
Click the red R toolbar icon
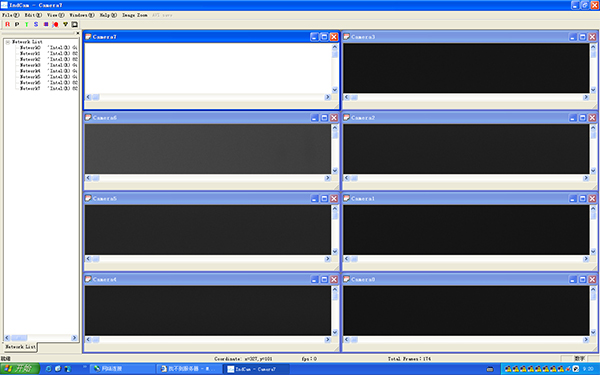pyautogui.click(x=7, y=24)
